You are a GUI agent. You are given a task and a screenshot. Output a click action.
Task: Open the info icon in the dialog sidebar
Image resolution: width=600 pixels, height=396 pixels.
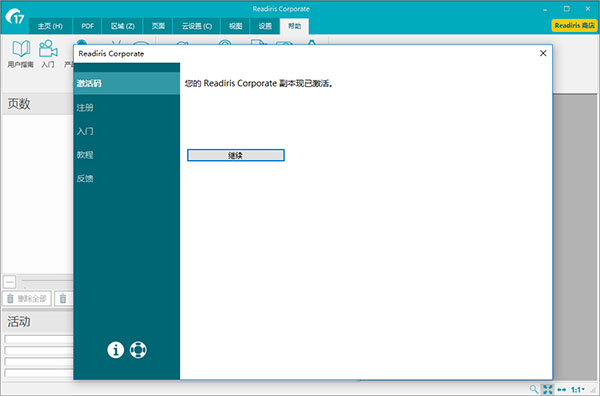[x=116, y=350]
